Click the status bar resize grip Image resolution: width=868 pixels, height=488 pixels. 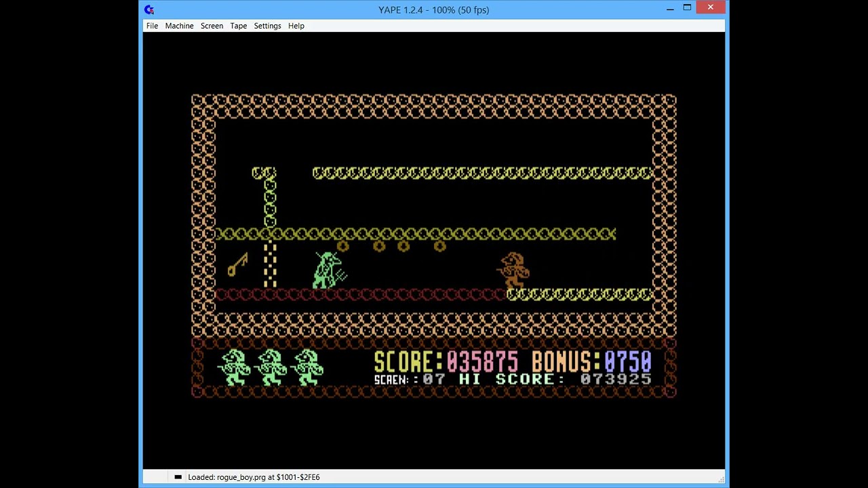pos(721,479)
